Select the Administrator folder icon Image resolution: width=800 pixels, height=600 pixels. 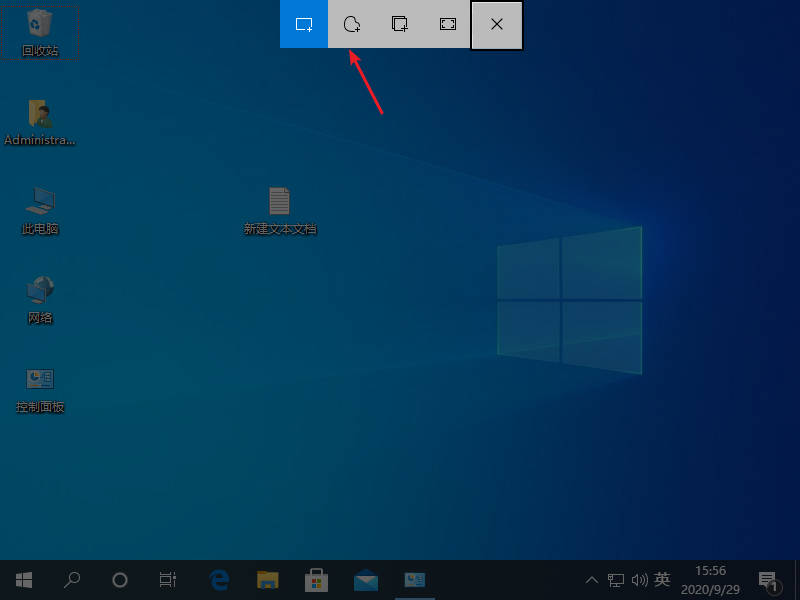[40, 121]
